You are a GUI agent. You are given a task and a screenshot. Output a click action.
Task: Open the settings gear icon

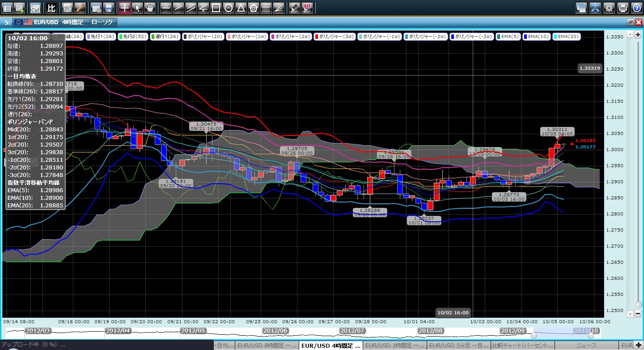609,8
